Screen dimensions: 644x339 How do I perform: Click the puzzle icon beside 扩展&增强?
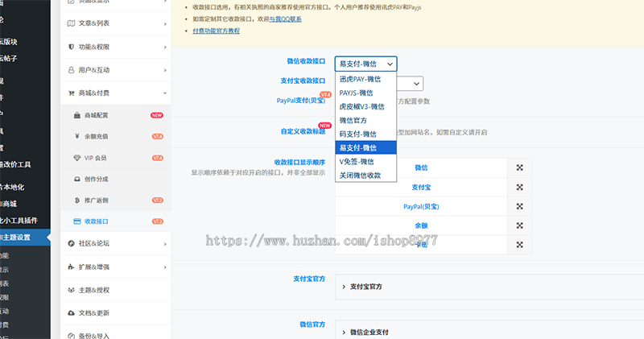tap(71, 267)
